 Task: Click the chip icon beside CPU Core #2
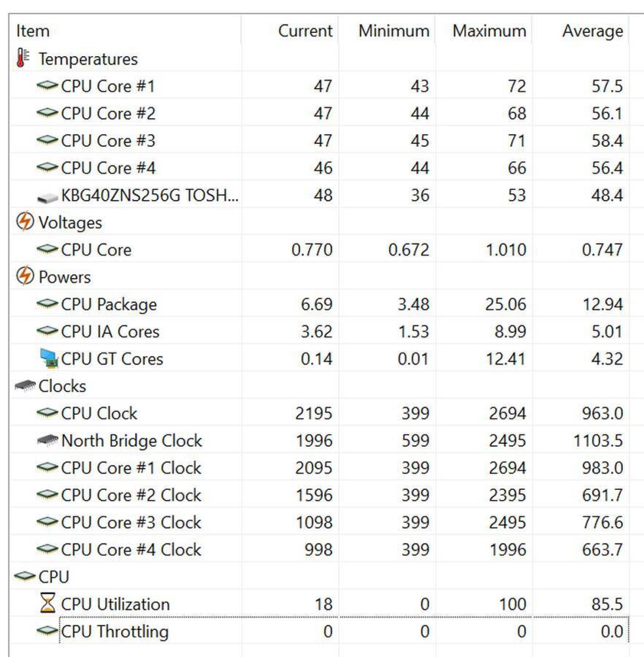48,113
